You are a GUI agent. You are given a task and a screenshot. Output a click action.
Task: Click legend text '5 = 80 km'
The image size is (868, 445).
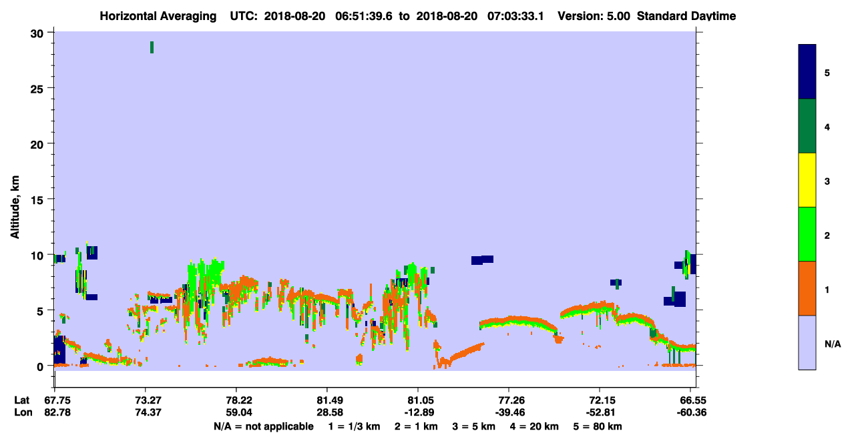[598, 426]
